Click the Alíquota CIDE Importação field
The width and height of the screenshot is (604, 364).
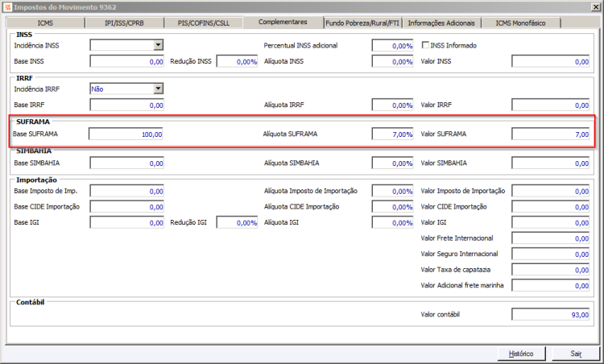click(392, 206)
